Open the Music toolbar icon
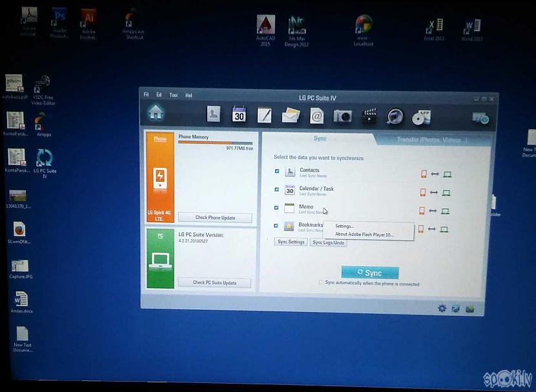536x392 pixels. coord(395,117)
